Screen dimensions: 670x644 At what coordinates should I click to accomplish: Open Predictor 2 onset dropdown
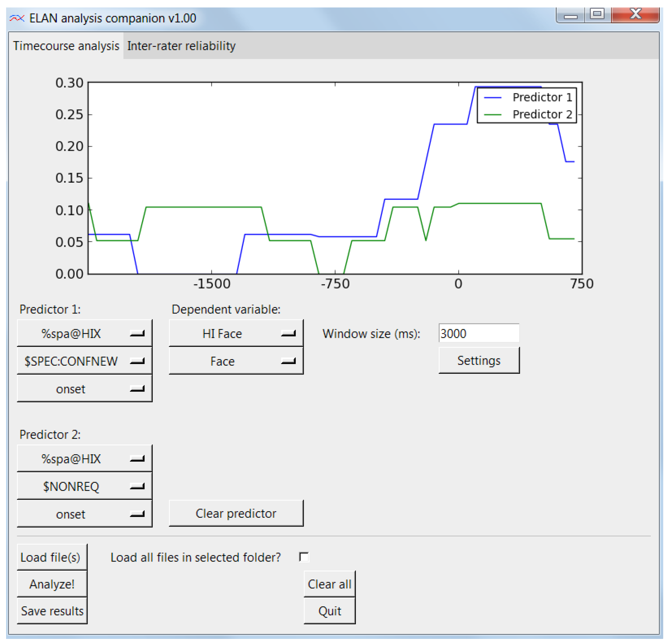(x=84, y=514)
